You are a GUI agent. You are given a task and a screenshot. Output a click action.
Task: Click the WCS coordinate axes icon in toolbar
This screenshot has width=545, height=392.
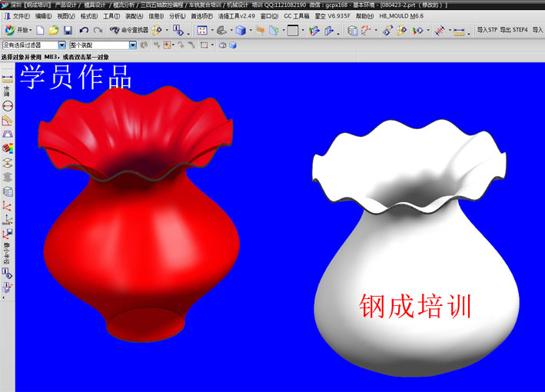coord(366,31)
